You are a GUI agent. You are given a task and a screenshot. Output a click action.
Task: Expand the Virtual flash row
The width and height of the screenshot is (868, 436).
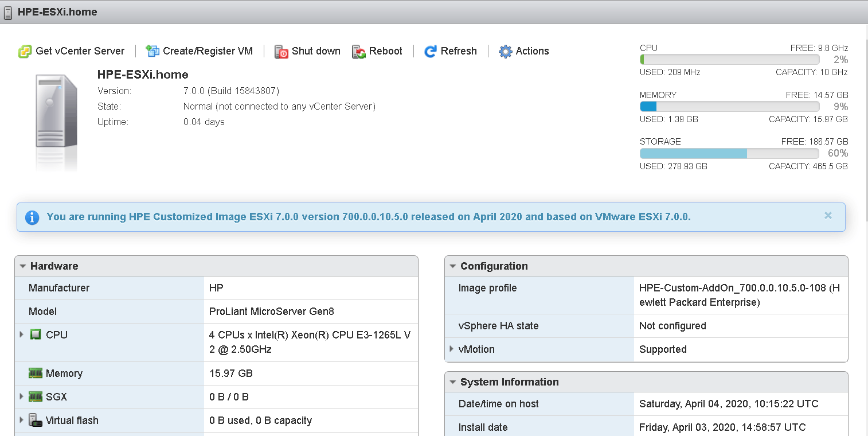22,420
